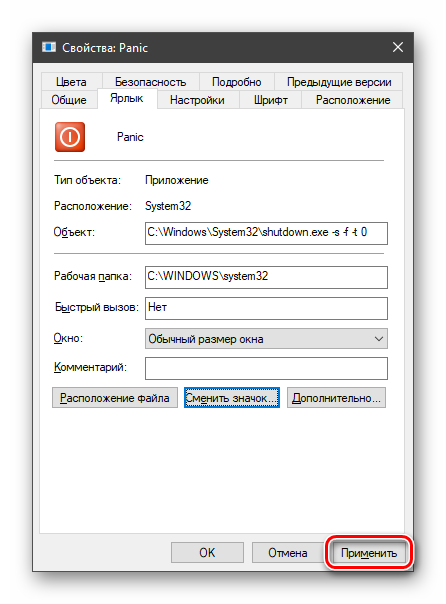446x604 pixels.
Task: Click the Применить button
Action: tap(369, 553)
